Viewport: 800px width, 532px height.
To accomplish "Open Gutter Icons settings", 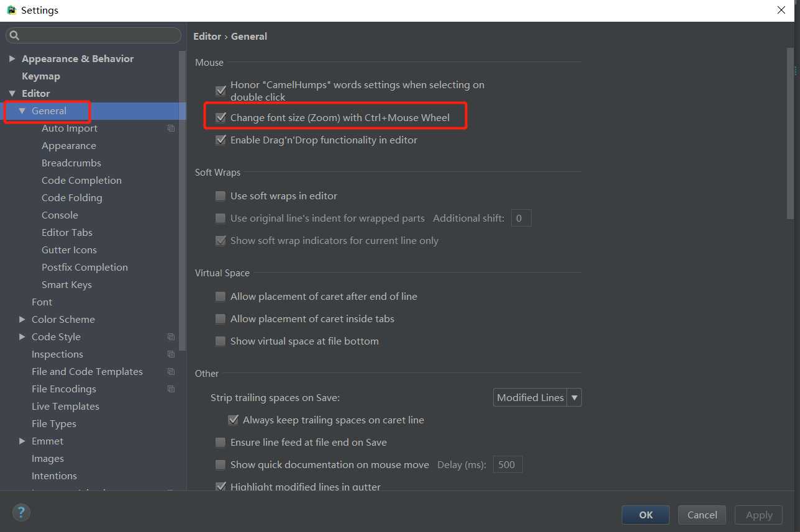I will coord(69,250).
